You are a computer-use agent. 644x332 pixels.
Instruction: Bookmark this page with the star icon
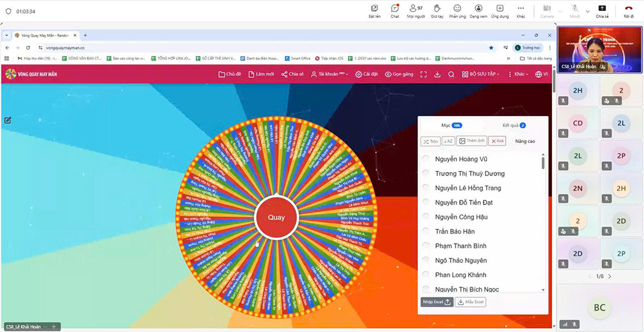(x=491, y=48)
